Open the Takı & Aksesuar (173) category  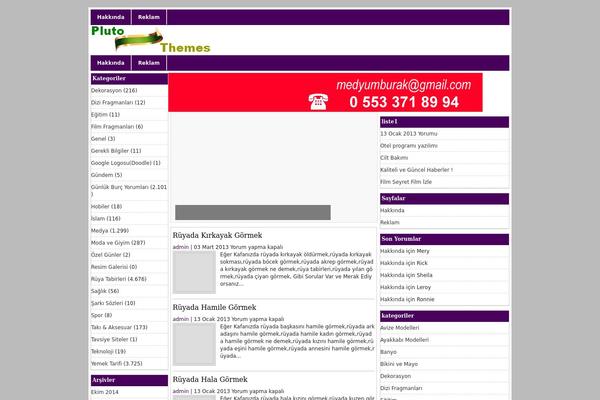coord(119,327)
